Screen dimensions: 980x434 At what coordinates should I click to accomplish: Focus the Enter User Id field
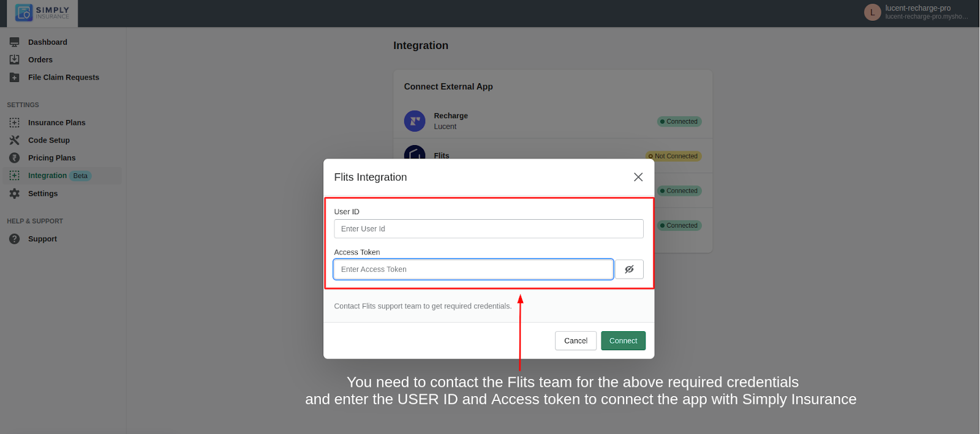pos(489,229)
